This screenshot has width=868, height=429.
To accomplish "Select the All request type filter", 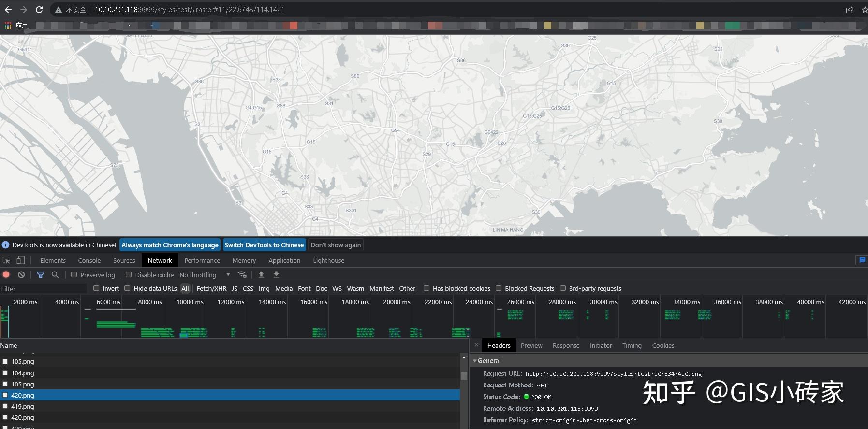I will 185,288.
